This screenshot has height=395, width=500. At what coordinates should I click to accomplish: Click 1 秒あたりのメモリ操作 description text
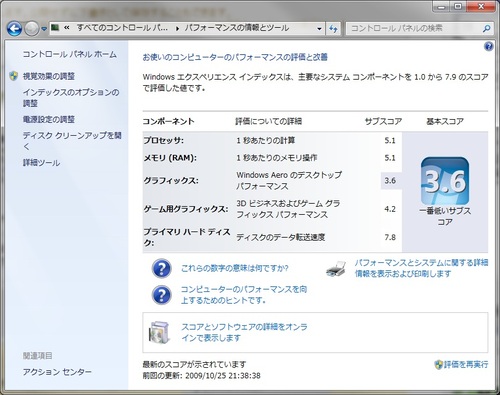point(277,158)
